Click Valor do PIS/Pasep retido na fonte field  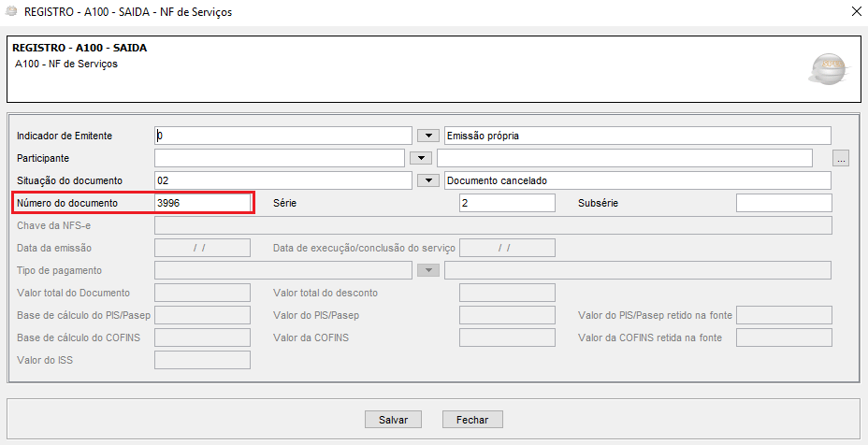point(784,315)
